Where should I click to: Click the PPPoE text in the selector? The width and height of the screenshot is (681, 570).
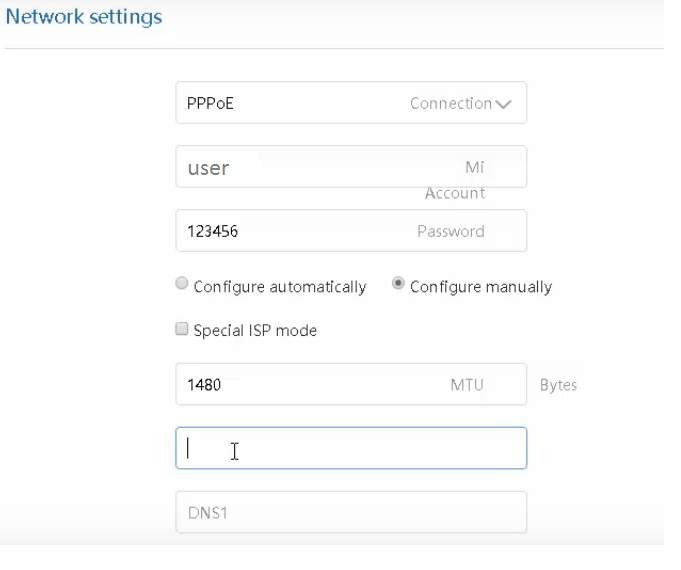click(210, 103)
